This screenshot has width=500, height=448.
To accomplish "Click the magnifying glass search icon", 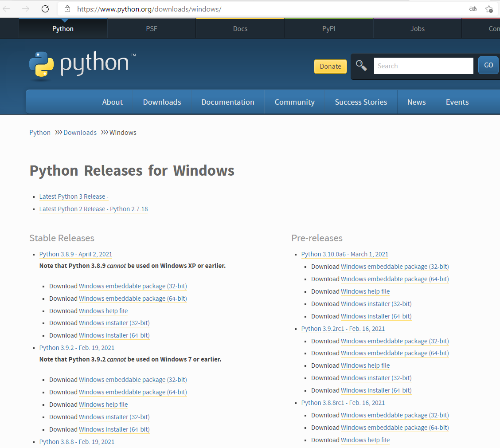I will [x=361, y=65].
